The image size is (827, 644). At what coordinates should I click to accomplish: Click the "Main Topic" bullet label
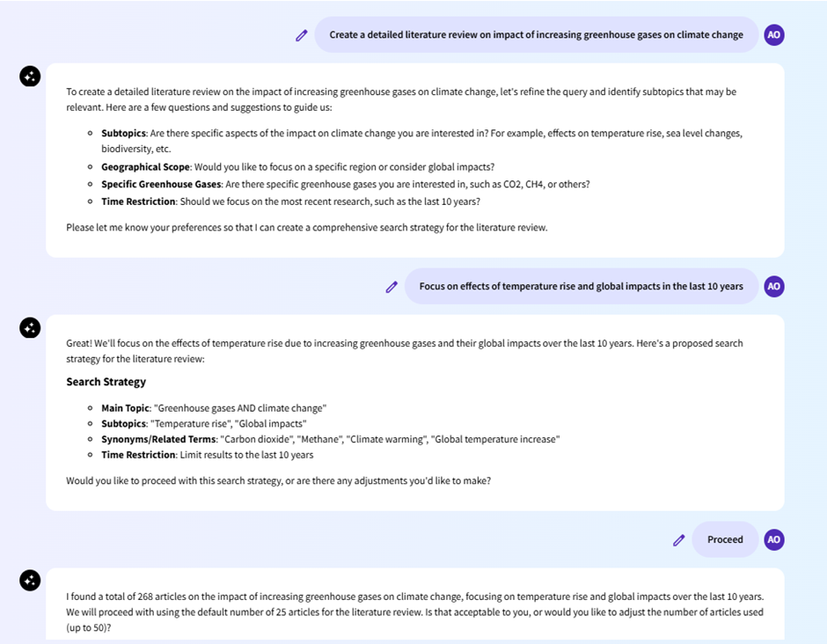(x=125, y=408)
